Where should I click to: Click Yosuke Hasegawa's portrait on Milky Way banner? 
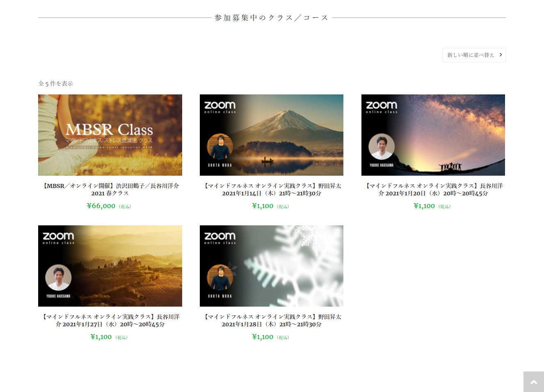tap(382, 147)
